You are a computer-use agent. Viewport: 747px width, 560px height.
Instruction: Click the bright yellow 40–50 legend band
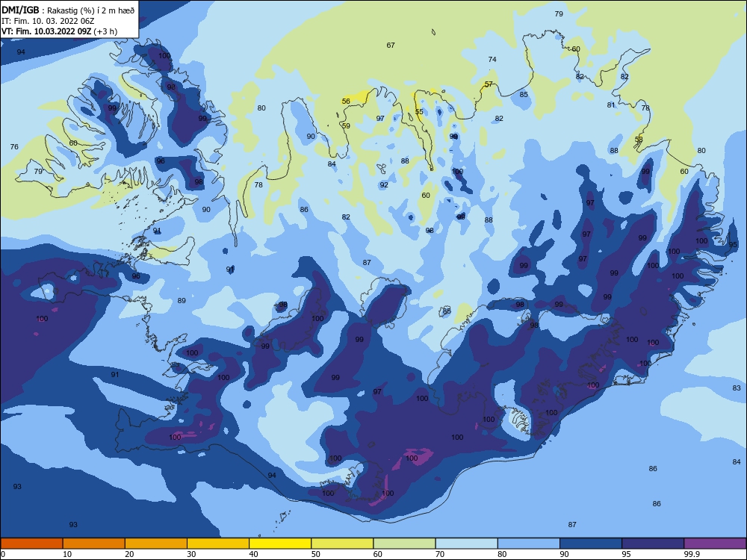[280, 544]
